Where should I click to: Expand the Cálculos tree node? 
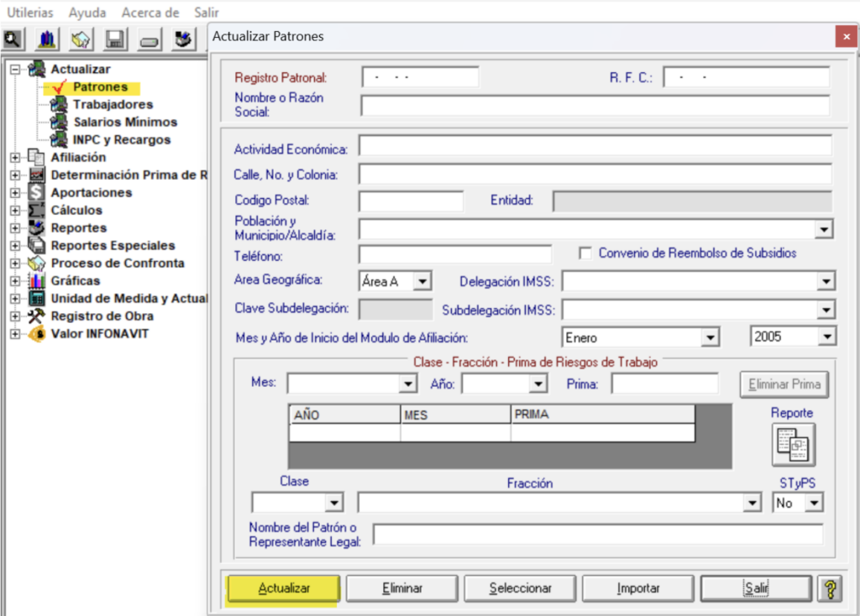15,210
